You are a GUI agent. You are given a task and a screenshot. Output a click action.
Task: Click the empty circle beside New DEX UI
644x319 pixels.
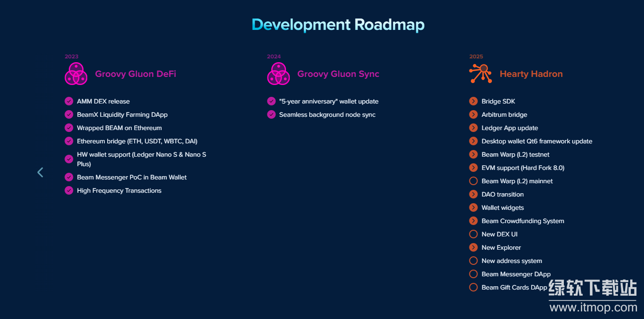click(x=473, y=234)
